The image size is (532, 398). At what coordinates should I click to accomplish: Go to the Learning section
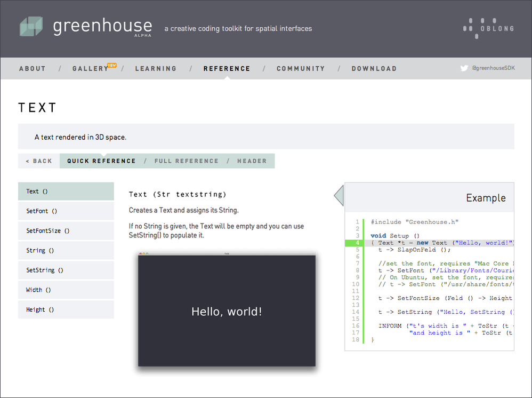click(x=156, y=69)
